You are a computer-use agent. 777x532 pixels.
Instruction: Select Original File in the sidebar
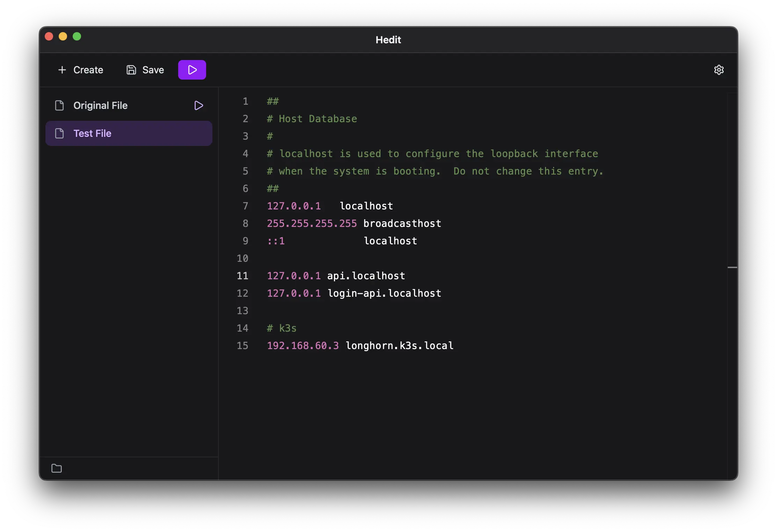[x=101, y=105]
